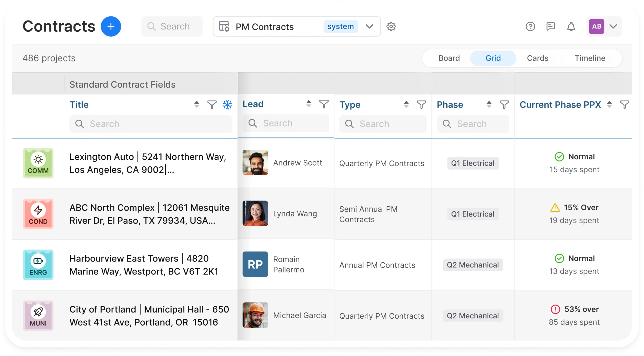Click the Type column search field
This screenshot has height=356, width=644.
click(383, 124)
